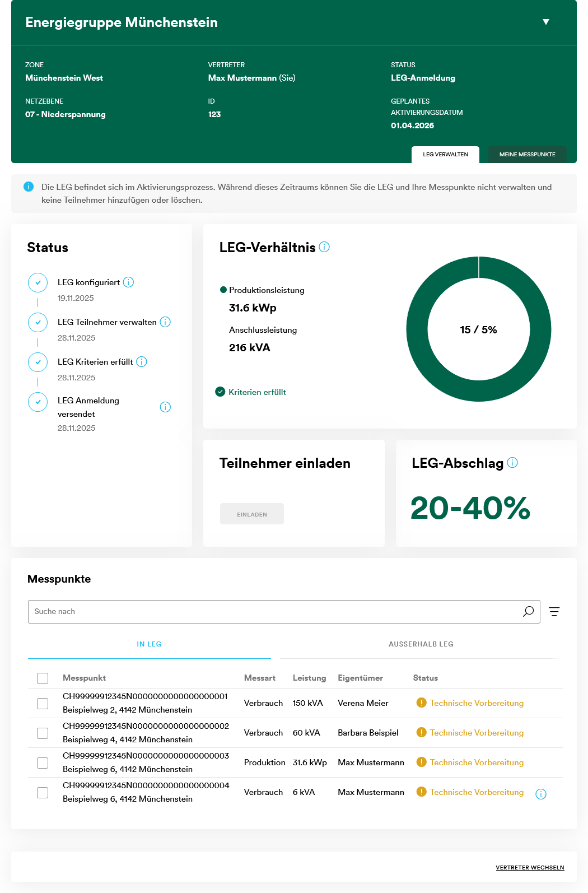Click info icon in the last Messpunkt row
This screenshot has height=893, width=588.
[541, 794]
